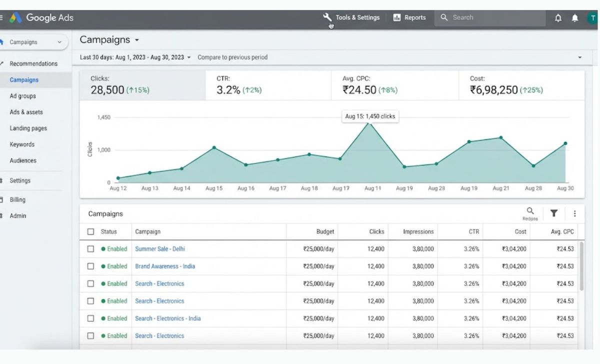The width and height of the screenshot is (600, 364).
Task: Click the table search icon
Action: coord(530,211)
